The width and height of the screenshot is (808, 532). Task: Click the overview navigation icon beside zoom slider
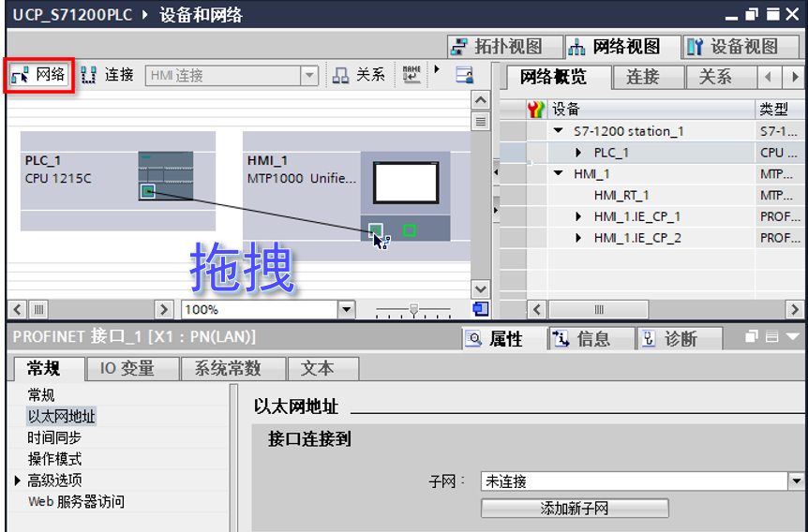(x=480, y=309)
